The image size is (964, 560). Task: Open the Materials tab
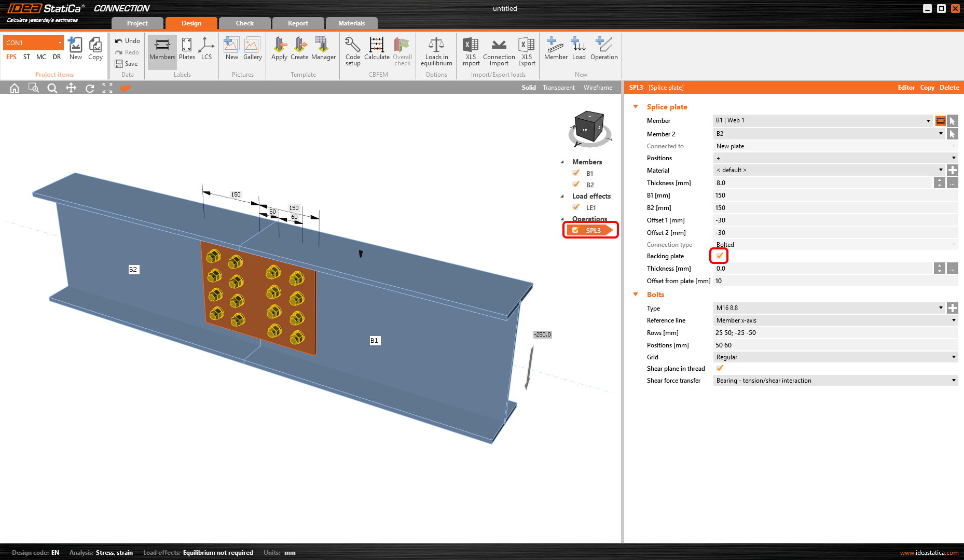(x=351, y=23)
